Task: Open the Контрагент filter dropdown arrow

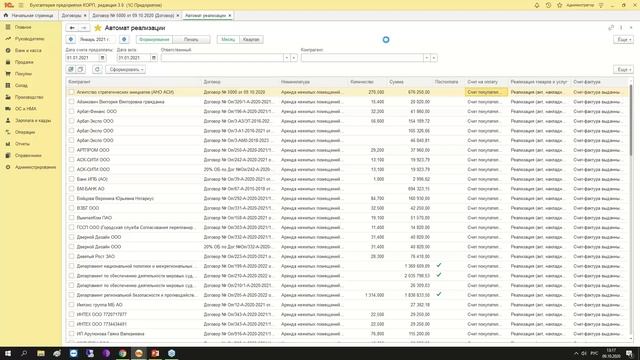Action: click(x=427, y=58)
